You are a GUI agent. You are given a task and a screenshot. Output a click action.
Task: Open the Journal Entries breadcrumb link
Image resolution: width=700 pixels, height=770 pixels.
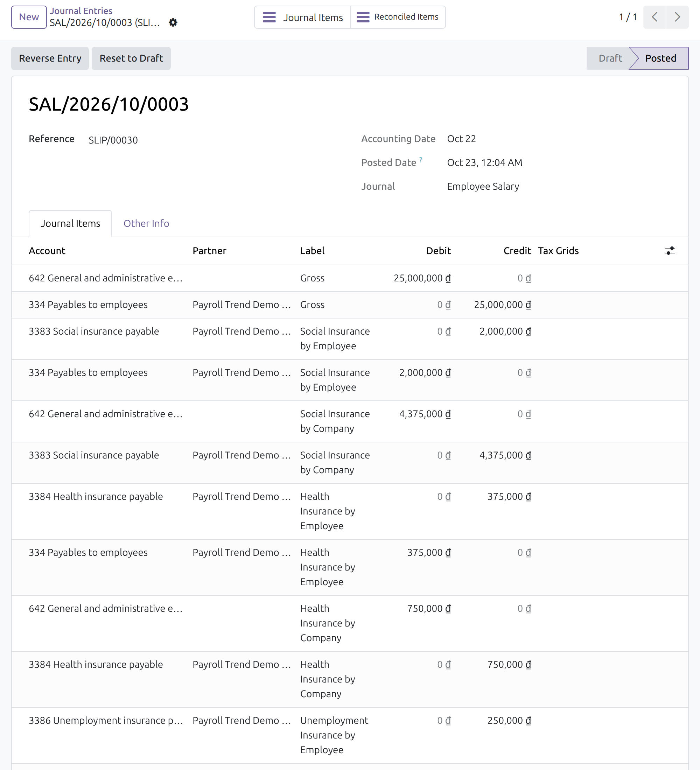pyautogui.click(x=81, y=11)
